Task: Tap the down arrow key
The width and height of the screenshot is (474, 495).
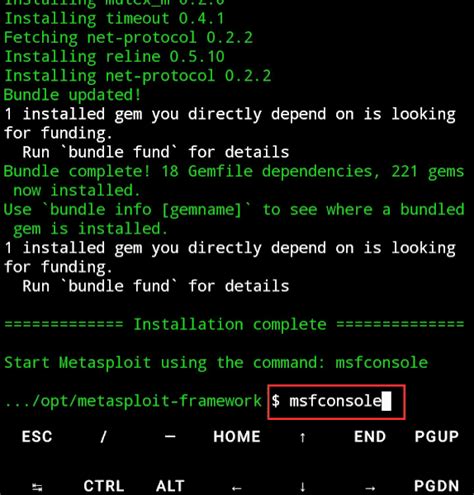Action: pyautogui.click(x=303, y=486)
